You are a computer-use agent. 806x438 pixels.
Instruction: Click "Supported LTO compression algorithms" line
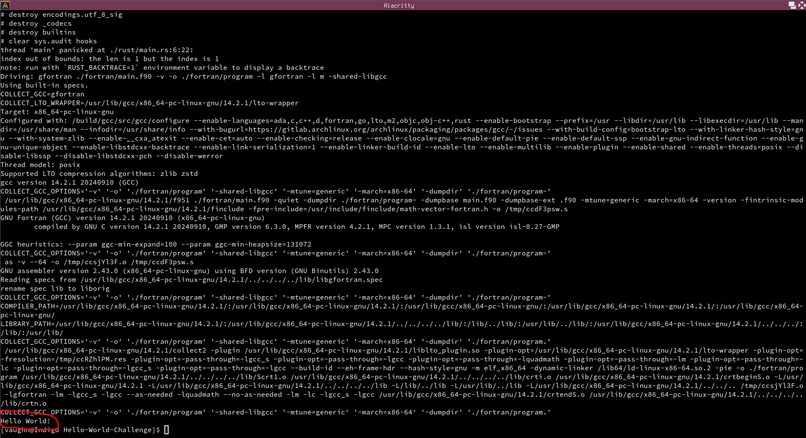[99, 173]
